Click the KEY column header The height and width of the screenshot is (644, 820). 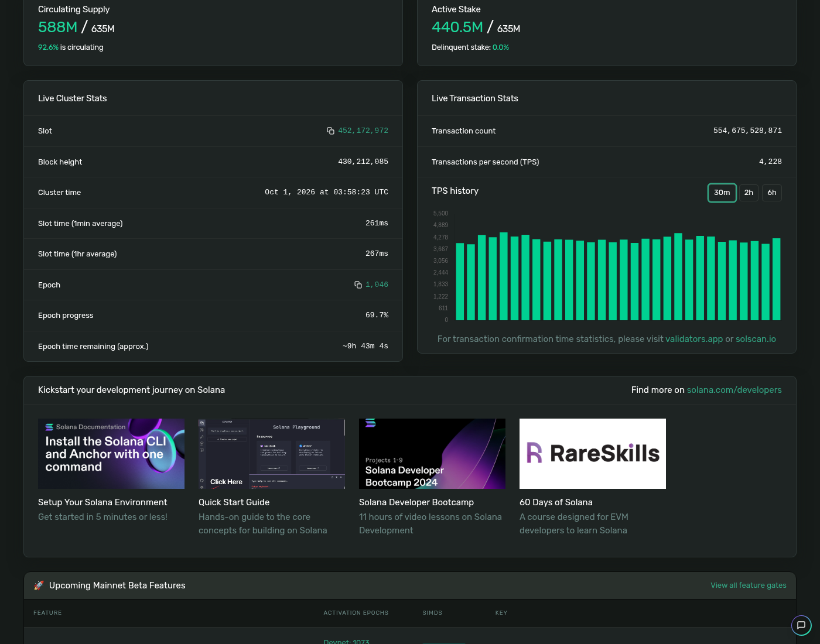(x=501, y=613)
